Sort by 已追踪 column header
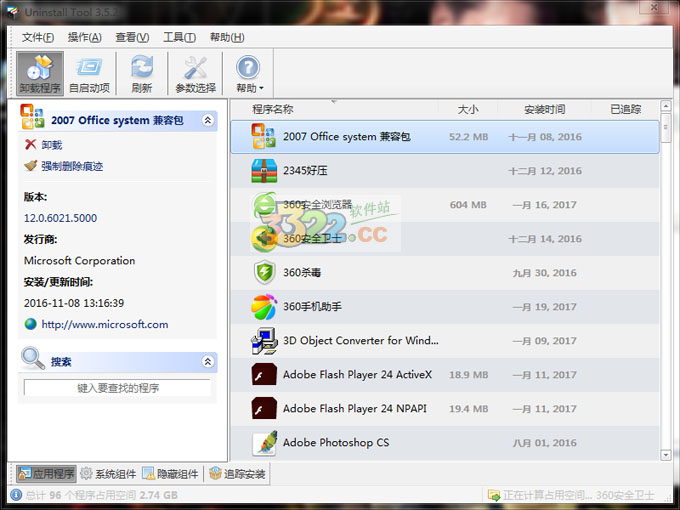 pos(625,109)
